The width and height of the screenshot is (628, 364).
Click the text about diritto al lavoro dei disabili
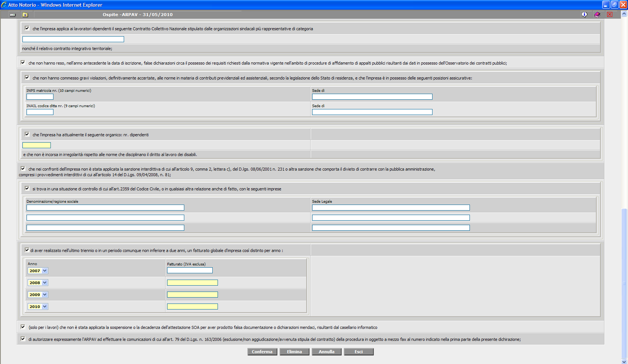click(110, 155)
